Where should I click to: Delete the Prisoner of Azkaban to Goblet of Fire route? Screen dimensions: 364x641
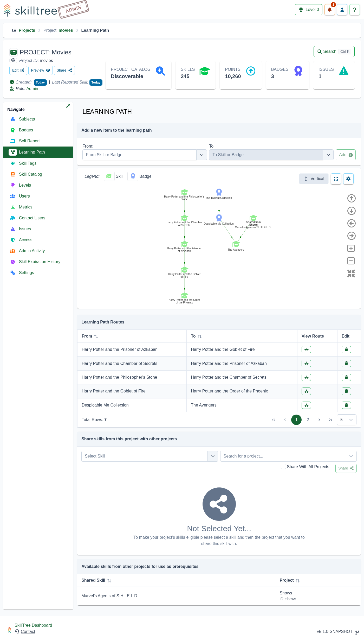click(x=346, y=350)
